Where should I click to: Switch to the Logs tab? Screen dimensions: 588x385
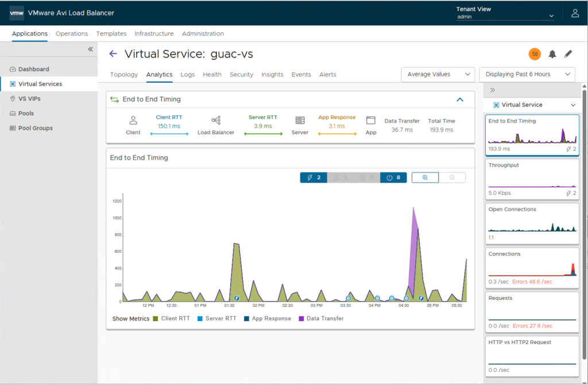coord(187,75)
